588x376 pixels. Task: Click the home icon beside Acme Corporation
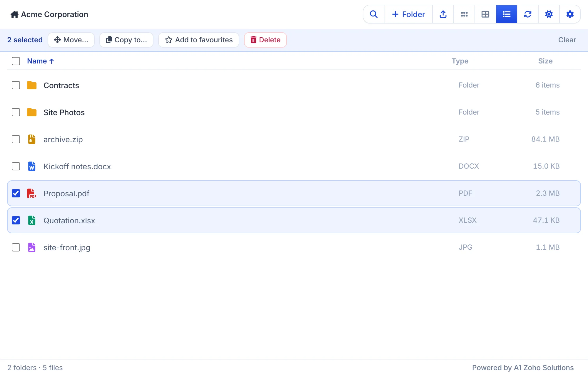pos(14,14)
